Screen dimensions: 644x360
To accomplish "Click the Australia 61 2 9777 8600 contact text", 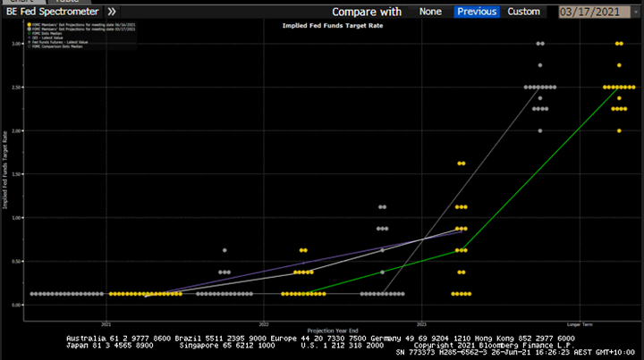I will (119, 339).
